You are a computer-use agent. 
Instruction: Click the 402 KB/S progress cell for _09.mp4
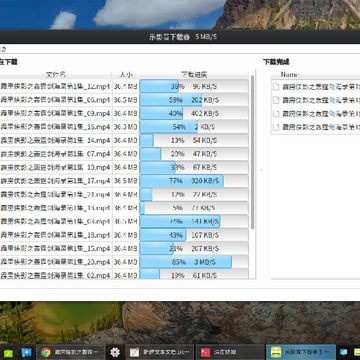click(x=194, y=113)
